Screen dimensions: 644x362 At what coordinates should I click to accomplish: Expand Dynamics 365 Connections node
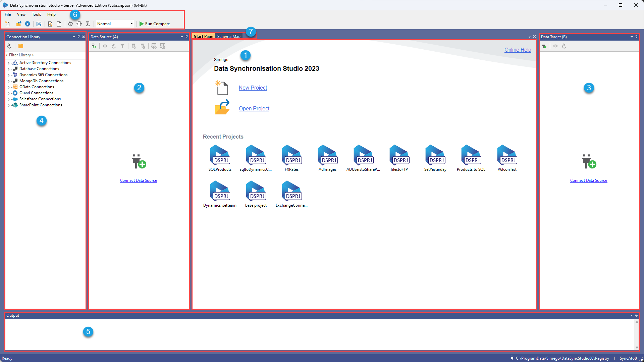coord(9,75)
